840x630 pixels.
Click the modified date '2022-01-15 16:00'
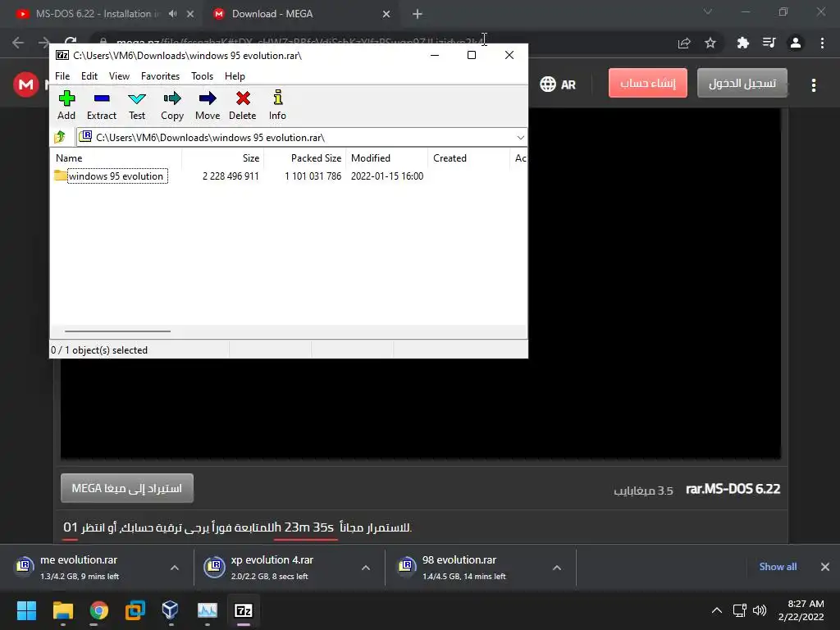(387, 176)
